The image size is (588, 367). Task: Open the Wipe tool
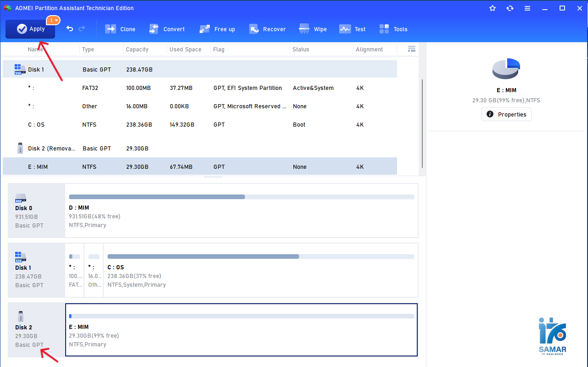coord(313,28)
